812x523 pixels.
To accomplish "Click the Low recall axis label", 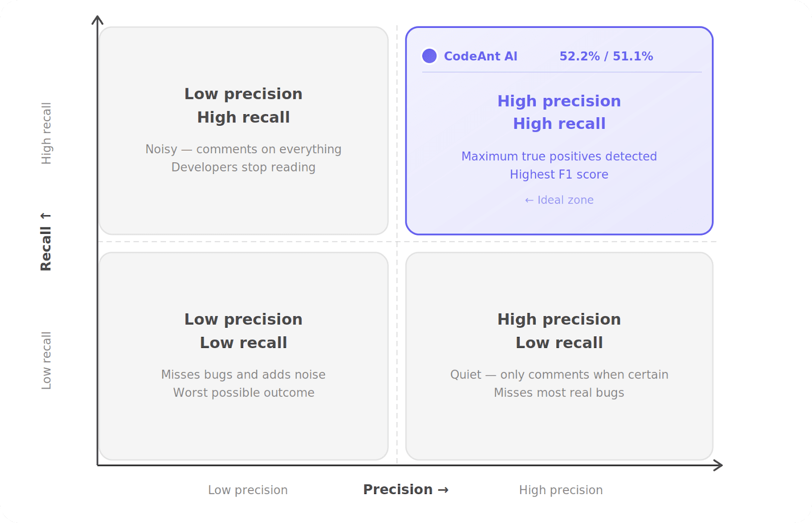I will 46,361.
